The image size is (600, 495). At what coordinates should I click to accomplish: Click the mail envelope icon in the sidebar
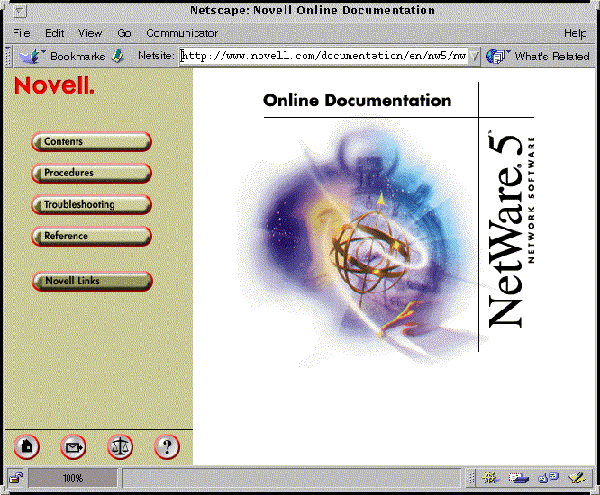[x=74, y=447]
